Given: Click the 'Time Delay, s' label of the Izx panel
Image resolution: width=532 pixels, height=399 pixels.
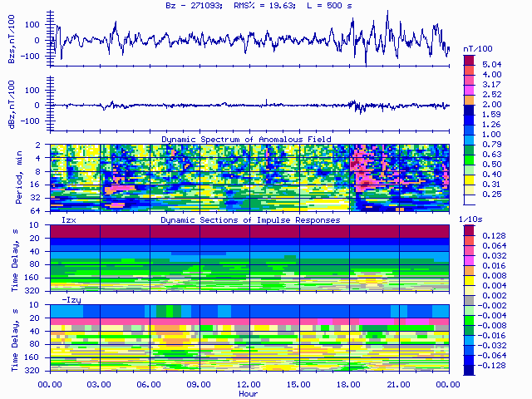Looking at the screenshot, I should (x=15, y=260).
